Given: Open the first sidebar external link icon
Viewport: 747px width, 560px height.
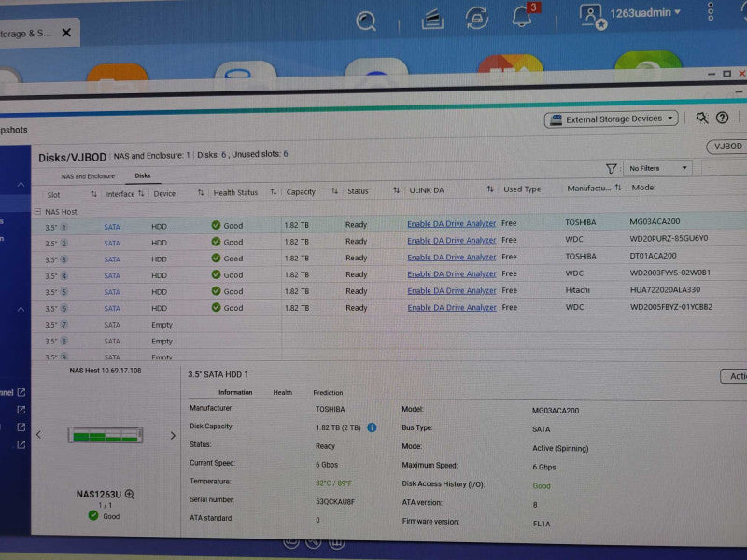Looking at the screenshot, I should coord(21,392).
